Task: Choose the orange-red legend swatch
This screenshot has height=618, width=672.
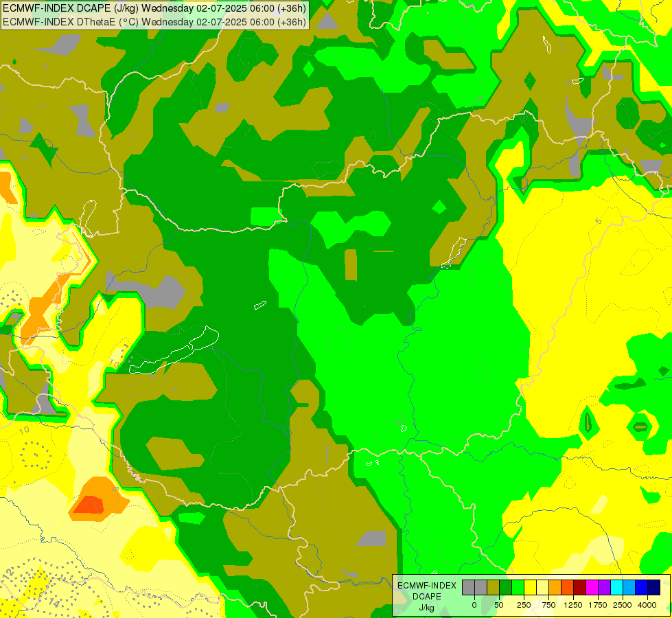Action: pyautogui.click(x=568, y=587)
